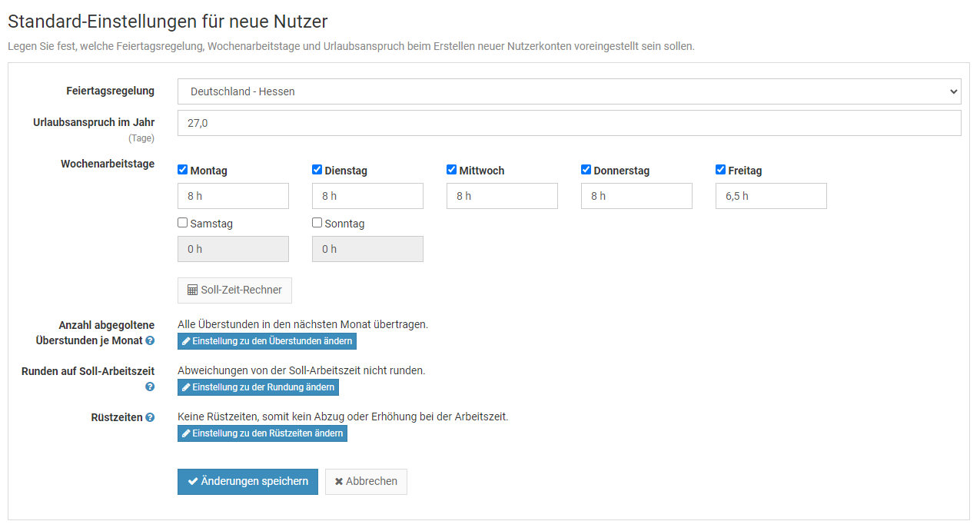Screen dimensions: 980x531
Task: Click help icon next to Rüstzeiten
Action: point(150,417)
